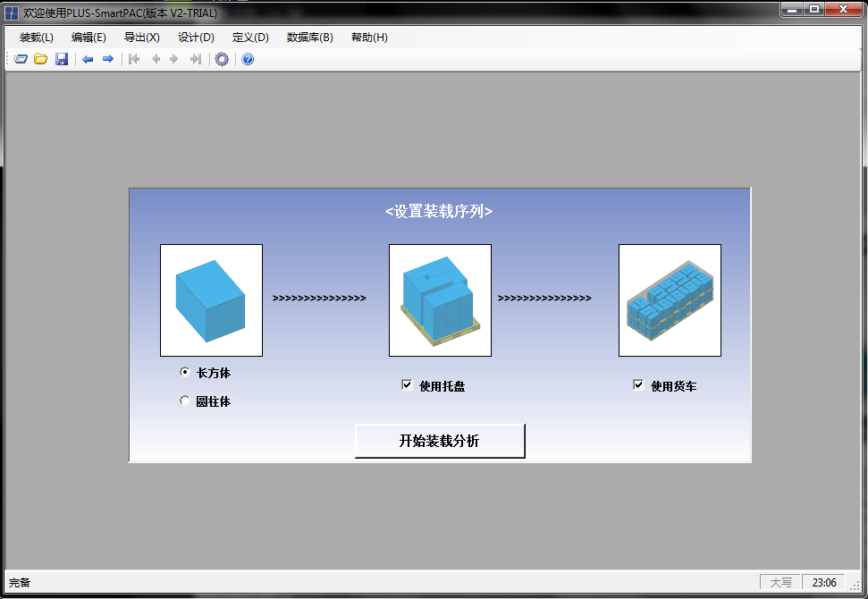The height and width of the screenshot is (599, 868).
Task: Click the gray next arrow icon
Action: [173, 59]
